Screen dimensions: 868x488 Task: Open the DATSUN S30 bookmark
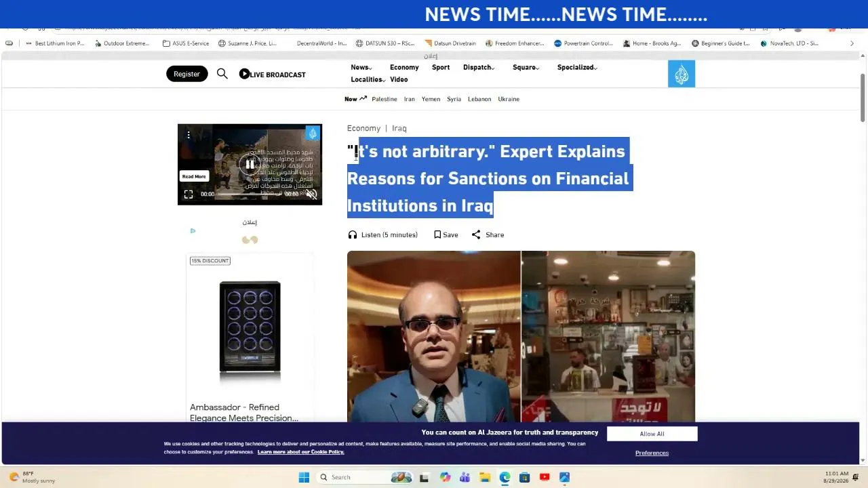385,43
